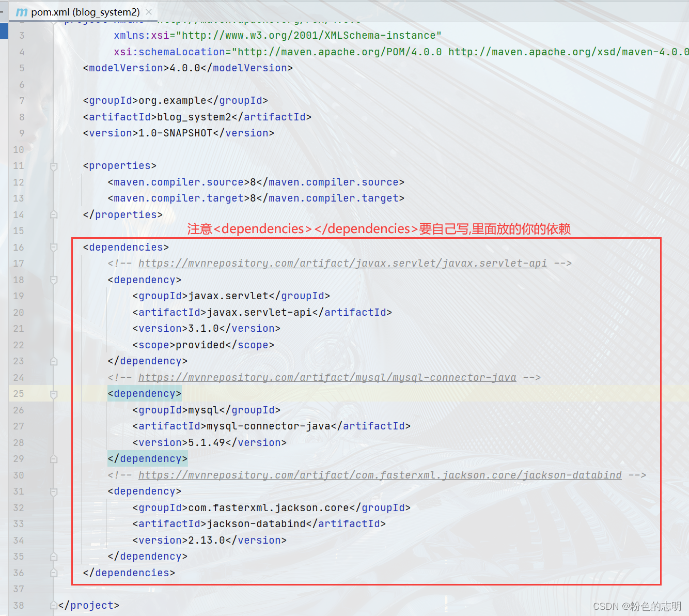689x616 pixels.
Task: Fold the jackson dependency at line 31
Action: (54, 491)
